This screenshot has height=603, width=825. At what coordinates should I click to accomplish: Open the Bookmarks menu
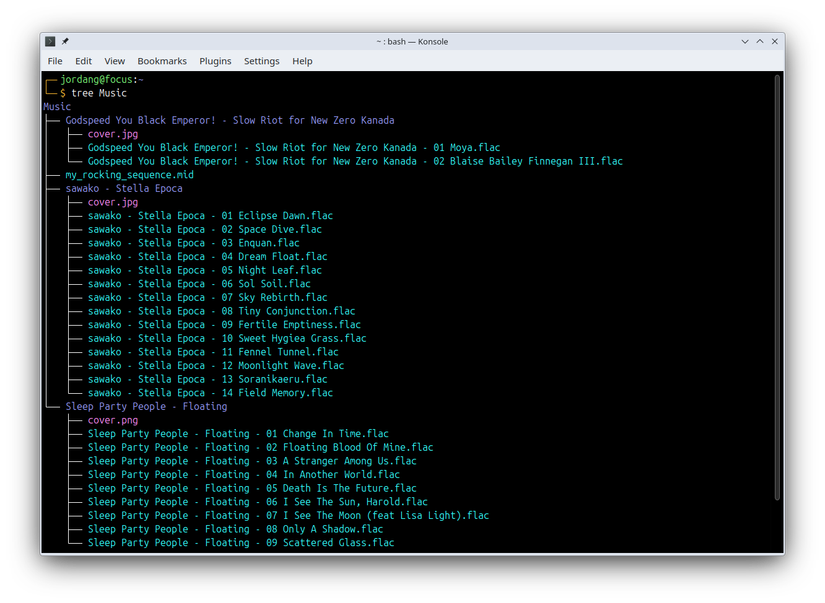(x=162, y=61)
